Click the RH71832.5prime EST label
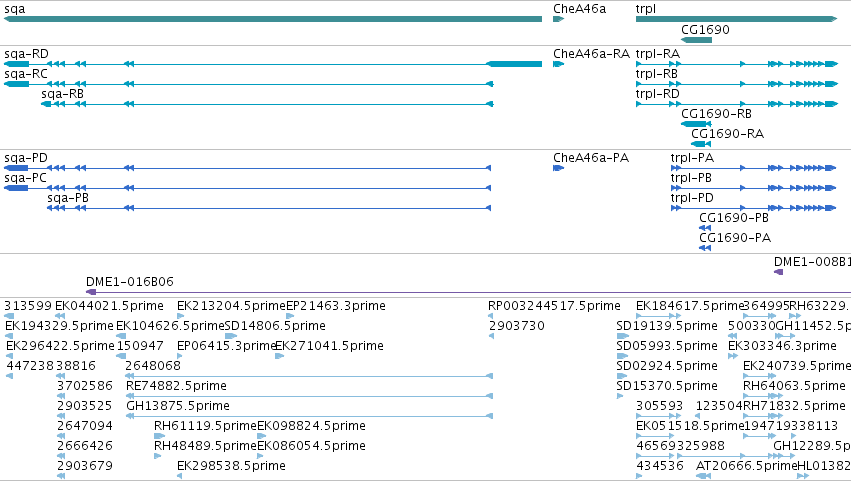851x481 pixels. coord(794,406)
